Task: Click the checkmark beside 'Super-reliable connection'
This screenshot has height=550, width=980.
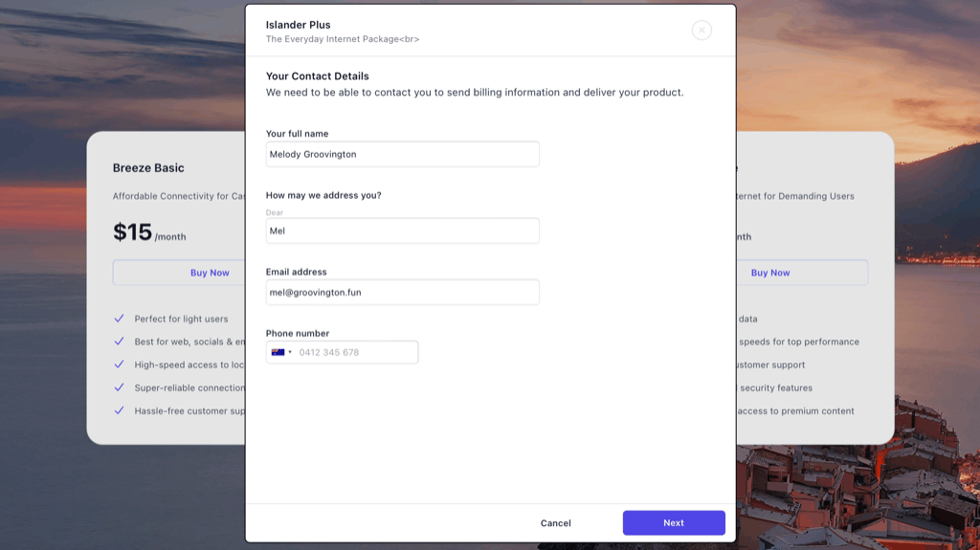Action: pyautogui.click(x=120, y=387)
